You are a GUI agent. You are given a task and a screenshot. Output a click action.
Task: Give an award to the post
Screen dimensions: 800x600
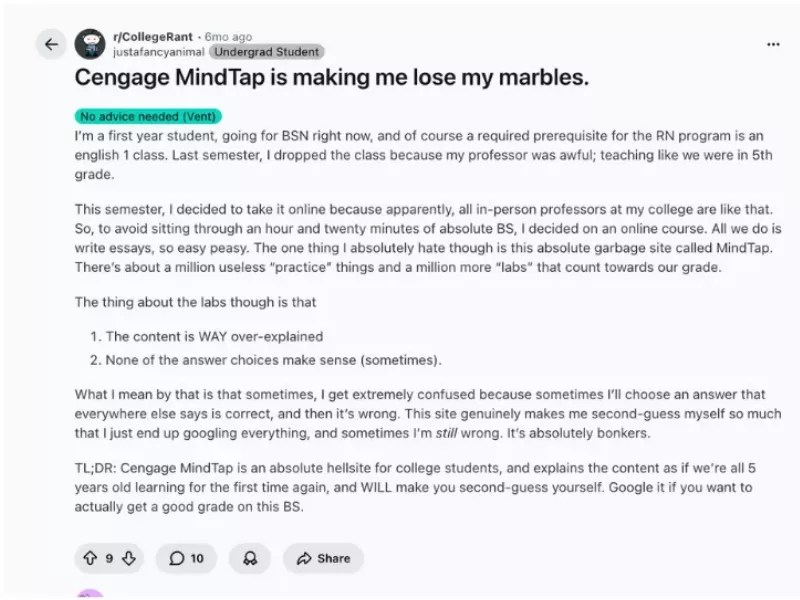pyautogui.click(x=250, y=559)
